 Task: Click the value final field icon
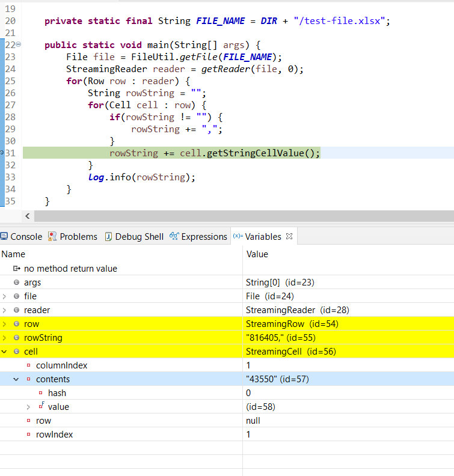[x=41, y=405]
